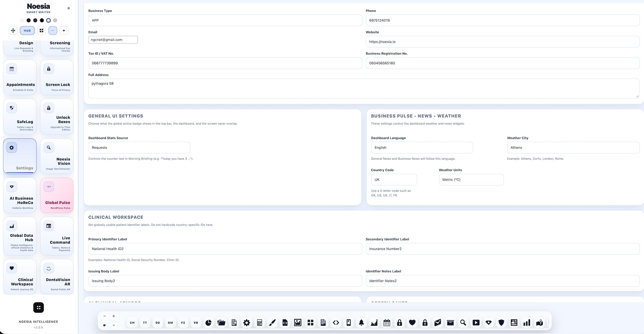644x334 pixels.
Task: Click the GM shortcut in the dock
Action: pyautogui.click(x=170, y=323)
